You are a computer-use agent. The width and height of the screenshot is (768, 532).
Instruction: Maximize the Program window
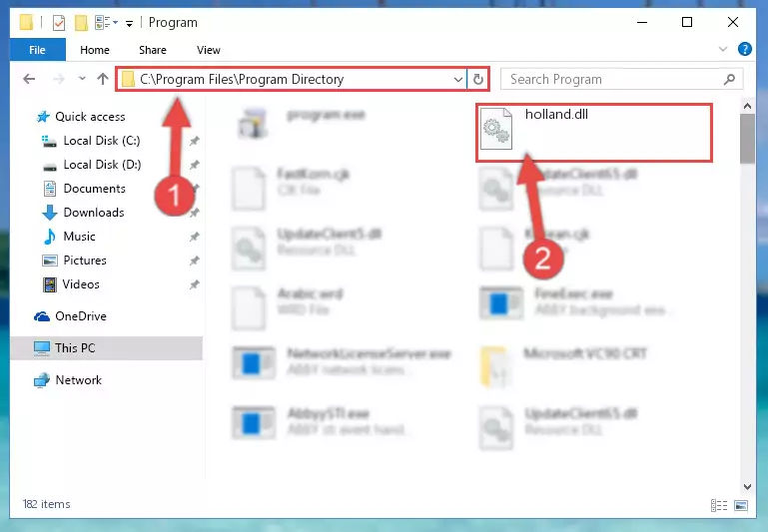click(x=687, y=22)
